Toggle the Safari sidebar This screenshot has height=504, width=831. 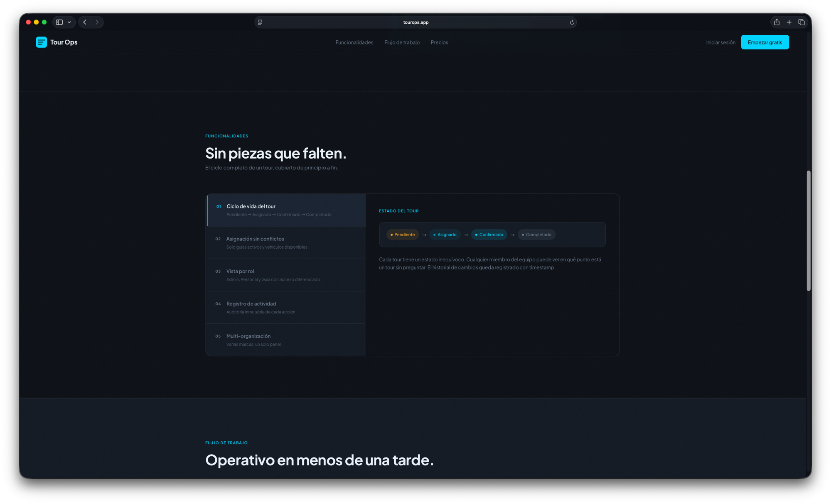pyautogui.click(x=59, y=22)
